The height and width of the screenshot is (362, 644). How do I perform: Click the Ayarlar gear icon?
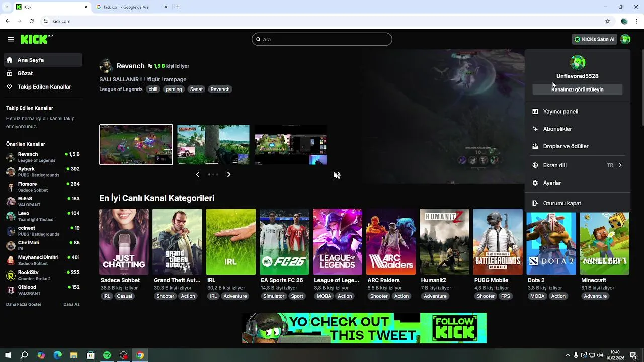tap(535, 183)
